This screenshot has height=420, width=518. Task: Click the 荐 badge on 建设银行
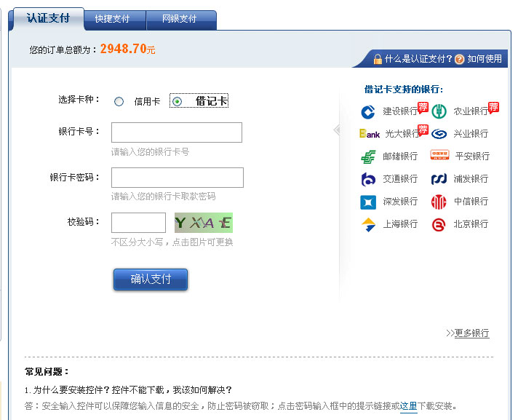coord(423,108)
